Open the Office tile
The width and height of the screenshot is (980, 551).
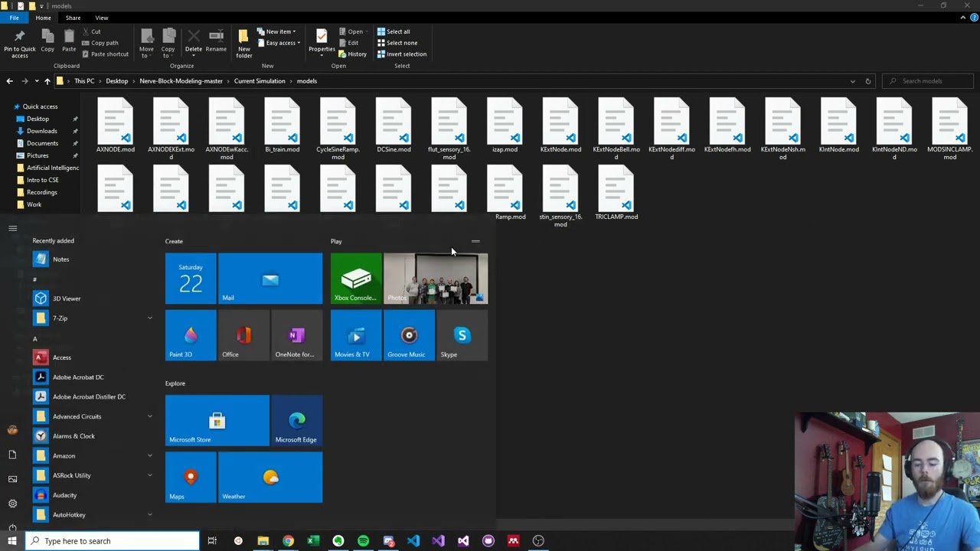click(243, 335)
